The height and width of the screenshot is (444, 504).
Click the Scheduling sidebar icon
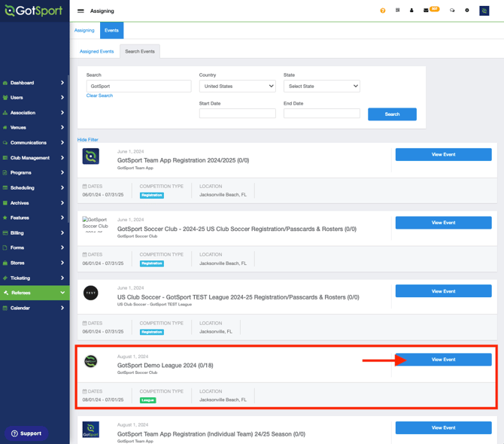click(x=5, y=188)
